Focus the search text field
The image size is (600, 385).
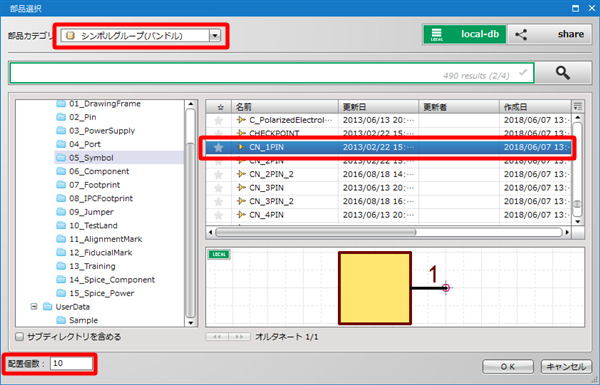pyautogui.click(x=272, y=73)
